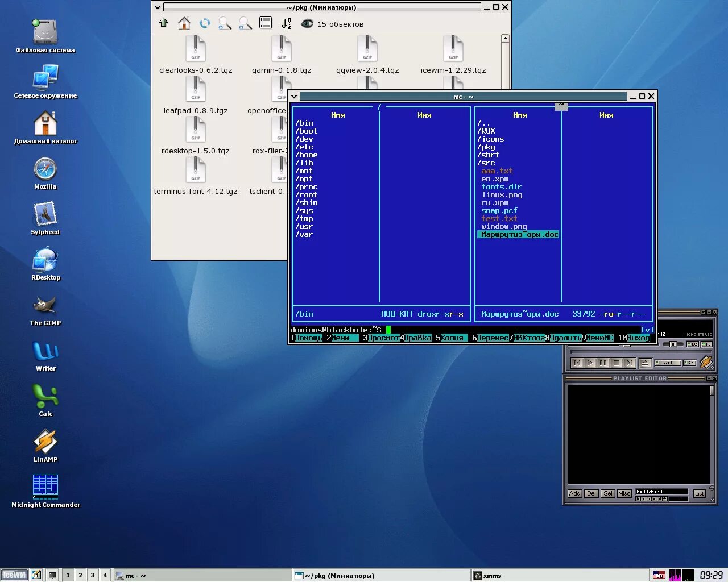Toggle XMMS equalizer EQ button

[x=693, y=344]
